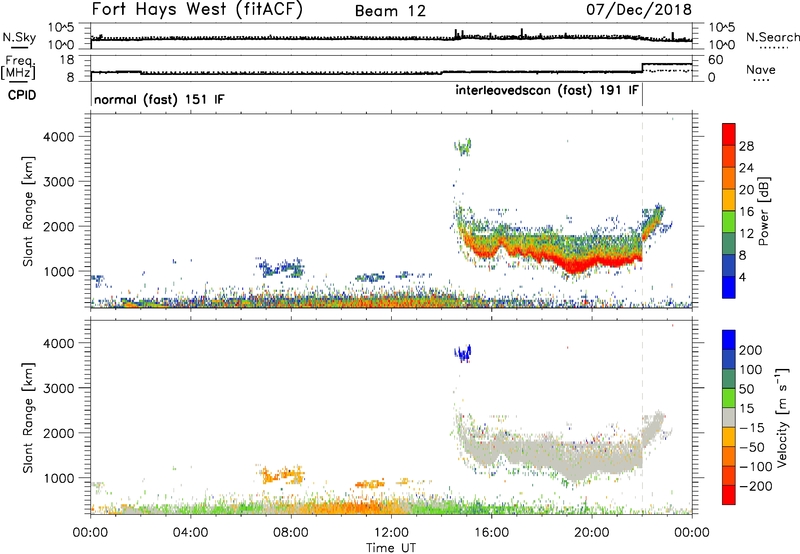Screen dimensions: 800x554
Task: Click the 'Nave' legend label
Action: coord(761,70)
